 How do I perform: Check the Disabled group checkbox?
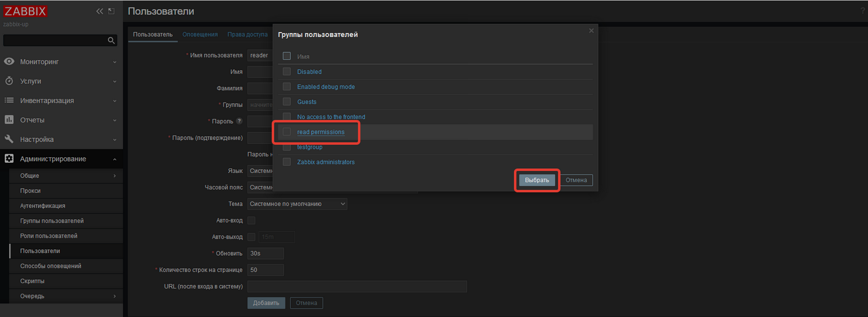(286, 71)
